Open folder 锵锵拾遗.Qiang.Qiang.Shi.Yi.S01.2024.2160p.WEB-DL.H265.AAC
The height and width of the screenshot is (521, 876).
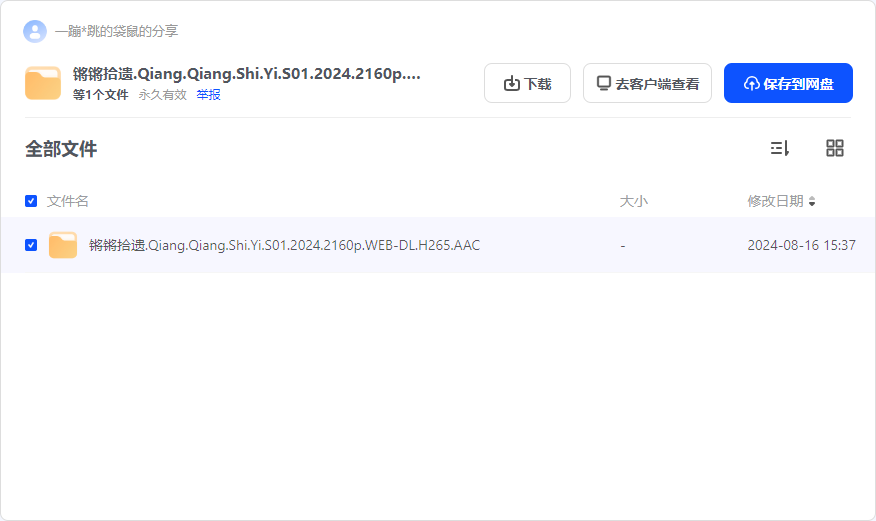[x=284, y=245]
